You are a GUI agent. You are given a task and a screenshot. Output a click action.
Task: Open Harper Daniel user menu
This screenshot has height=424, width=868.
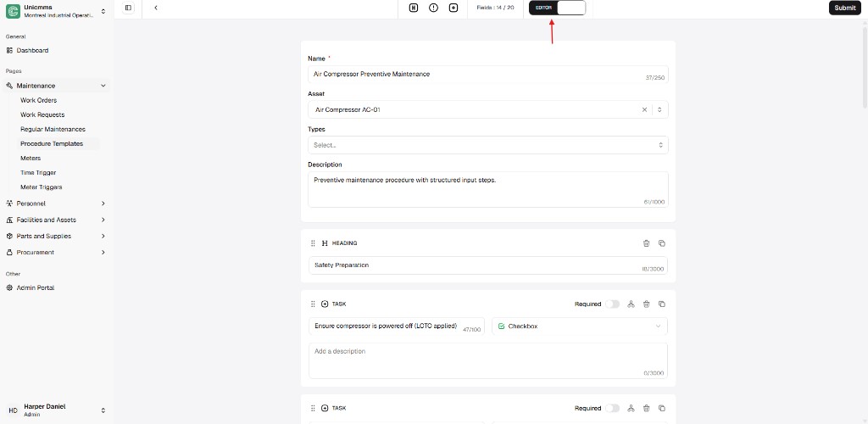point(57,410)
